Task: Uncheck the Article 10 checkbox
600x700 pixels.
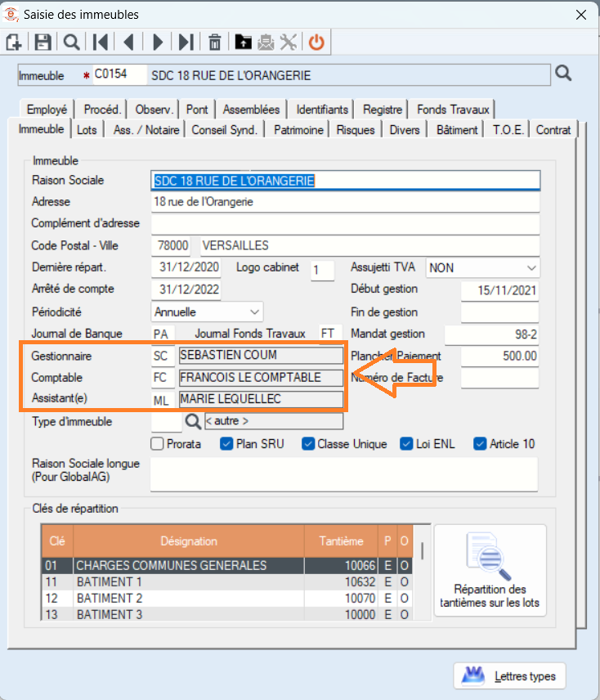Action: [480, 444]
